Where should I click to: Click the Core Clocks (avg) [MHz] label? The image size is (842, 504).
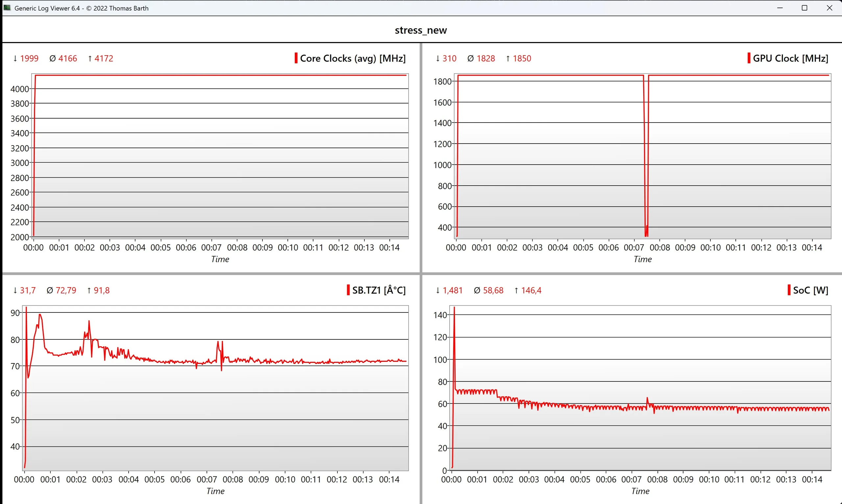pos(353,58)
